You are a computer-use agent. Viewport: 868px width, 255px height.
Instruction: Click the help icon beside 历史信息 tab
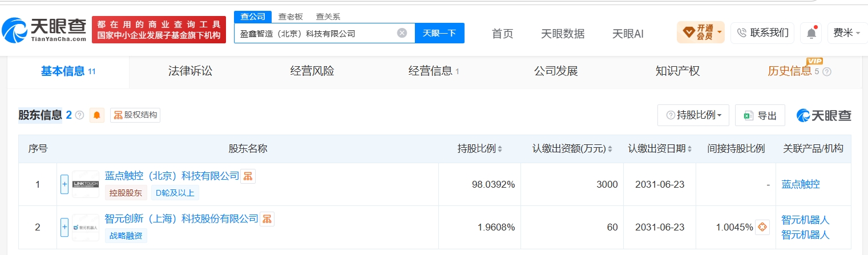827,72
